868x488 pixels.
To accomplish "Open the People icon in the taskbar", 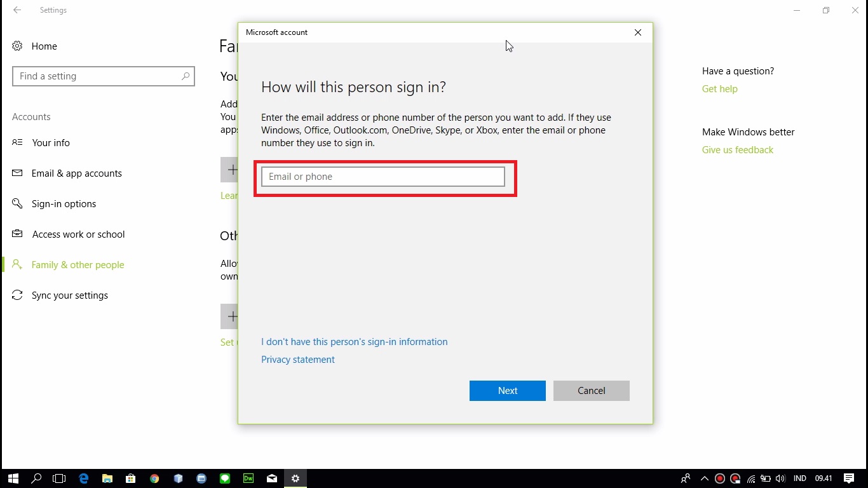I will pyautogui.click(x=686, y=478).
